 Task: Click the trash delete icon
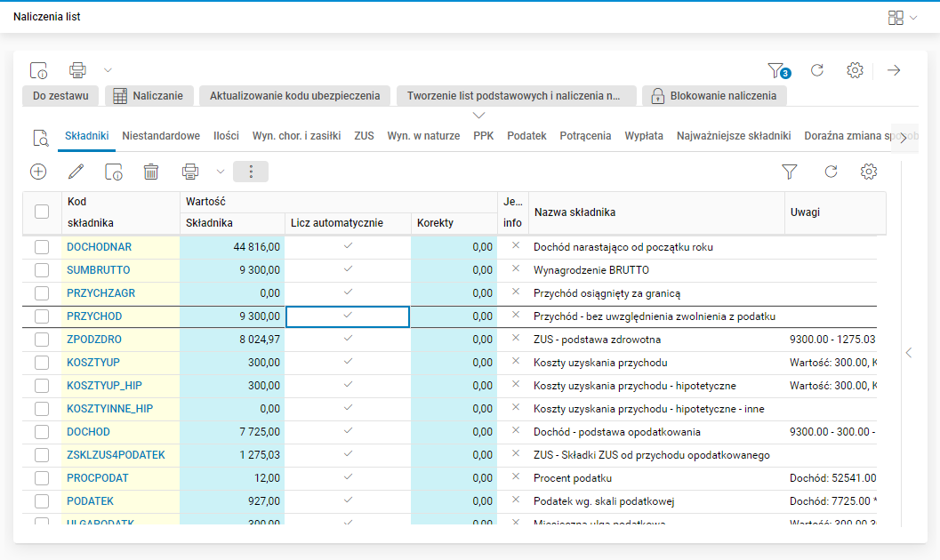[x=151, y=172]
